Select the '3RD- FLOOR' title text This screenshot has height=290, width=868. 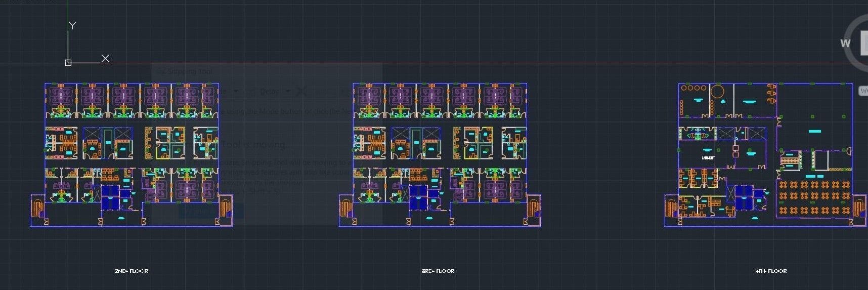pos(438,271)
